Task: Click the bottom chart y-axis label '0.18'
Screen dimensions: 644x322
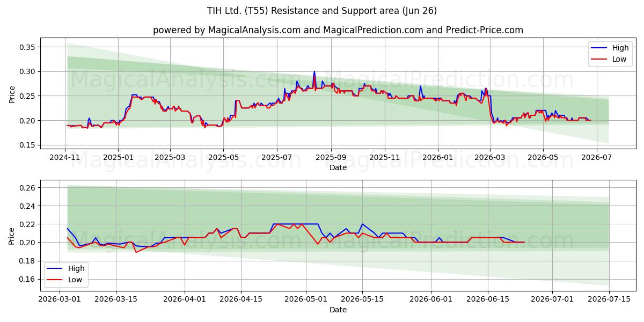Action: pyautogui.click(x=27, y=261)
